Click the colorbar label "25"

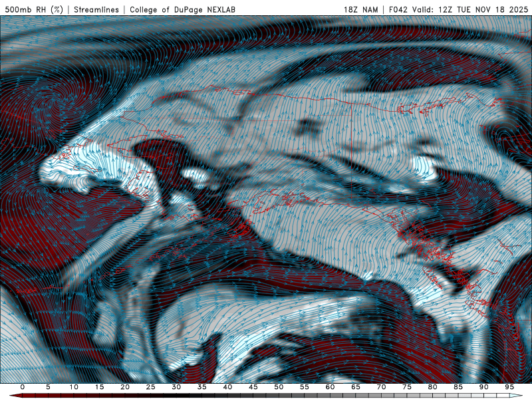coord(151,387)
